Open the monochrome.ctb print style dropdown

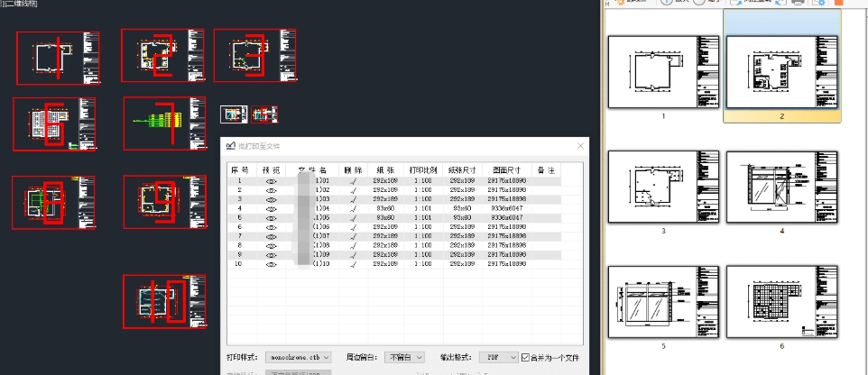(299, 358)
